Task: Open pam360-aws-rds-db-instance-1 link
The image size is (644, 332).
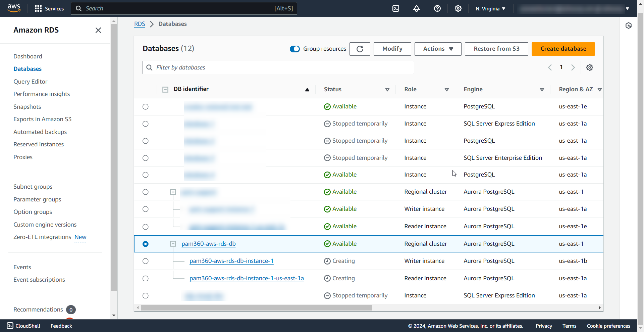Action: (231, 261)
